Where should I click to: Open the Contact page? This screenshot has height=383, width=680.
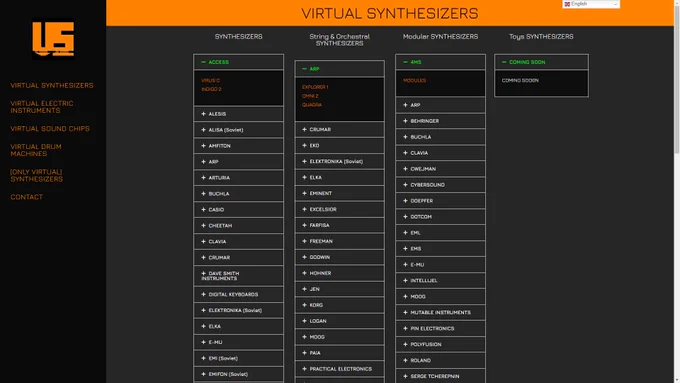(x=26, y=197)
